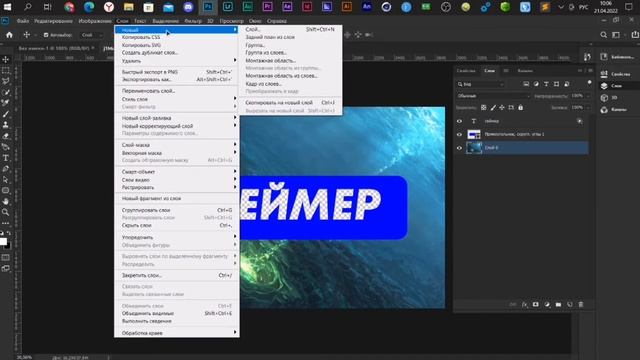
Task: Open Illustrator from Windows taskbar
Action: point(347,7)
